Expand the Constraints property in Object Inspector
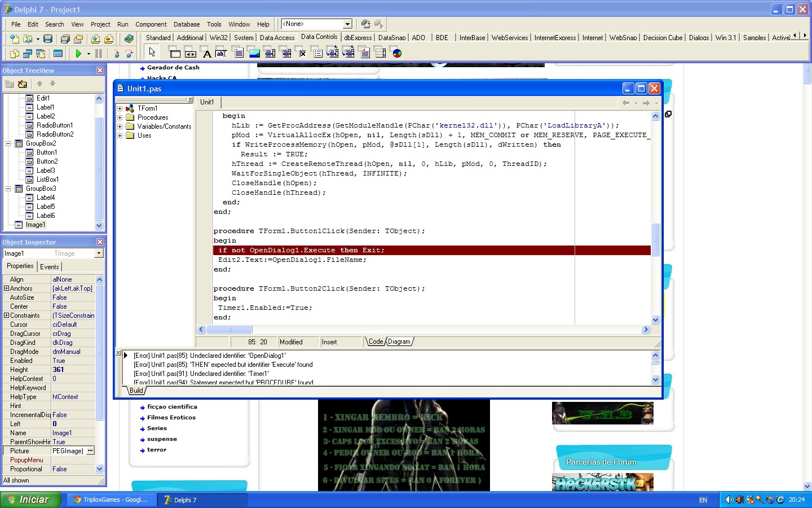This screenshot has height=508, width=812. click(x=6, y=316)
